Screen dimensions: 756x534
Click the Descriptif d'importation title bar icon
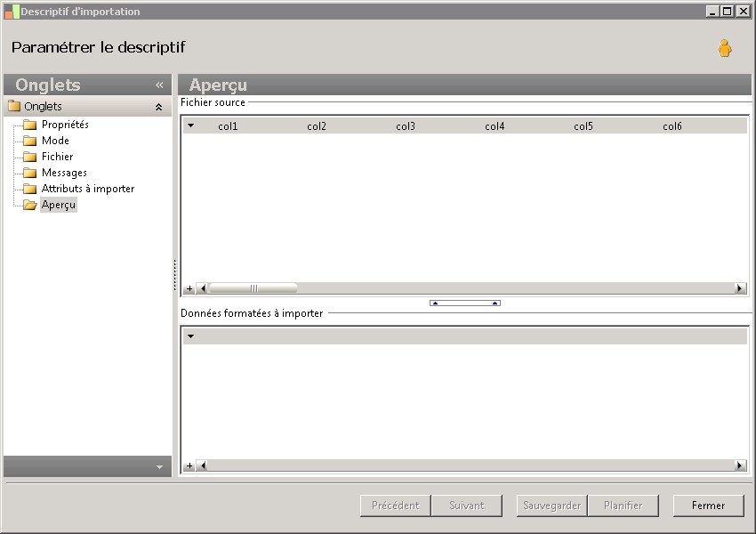12,12
